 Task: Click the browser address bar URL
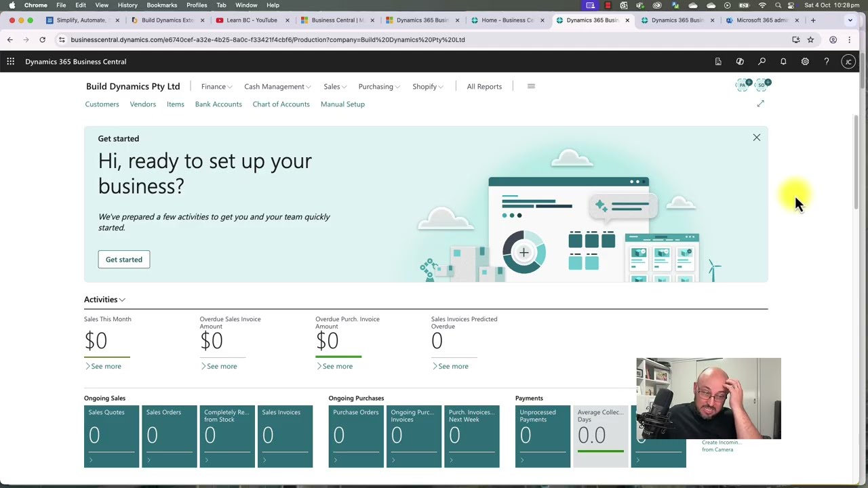coord(268,39)
